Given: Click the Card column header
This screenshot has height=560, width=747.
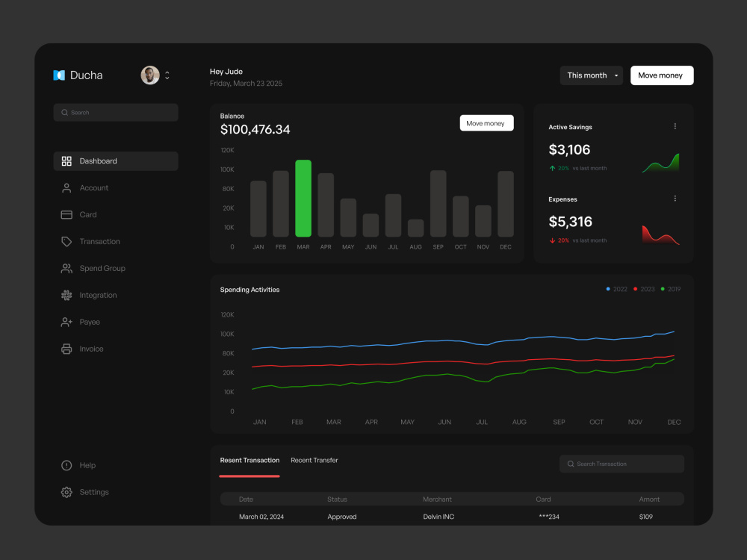Looking at the screenshot, I should (543, 499).
